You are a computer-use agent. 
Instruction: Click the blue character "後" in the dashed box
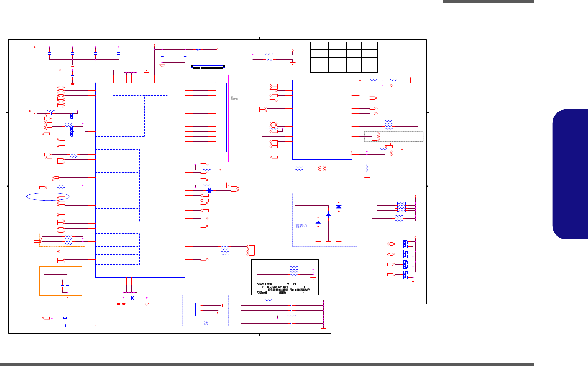pos(206,323)
